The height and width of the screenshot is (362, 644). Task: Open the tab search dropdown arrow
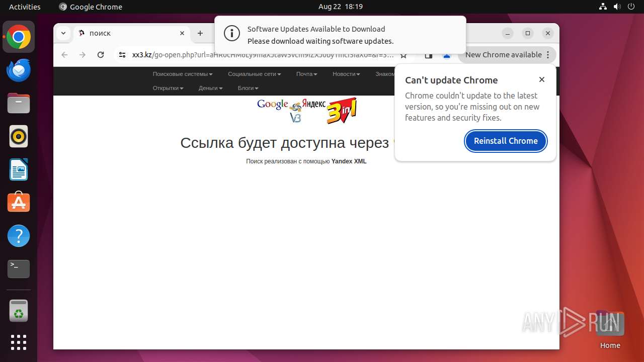coord(63,33)
